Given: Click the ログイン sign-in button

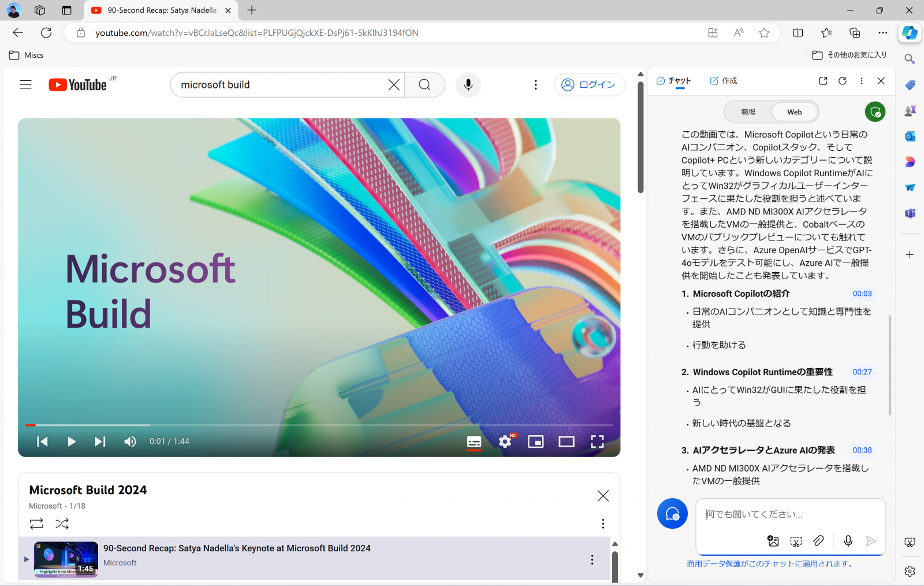Looking at the screenshot, I should (589, 85).
